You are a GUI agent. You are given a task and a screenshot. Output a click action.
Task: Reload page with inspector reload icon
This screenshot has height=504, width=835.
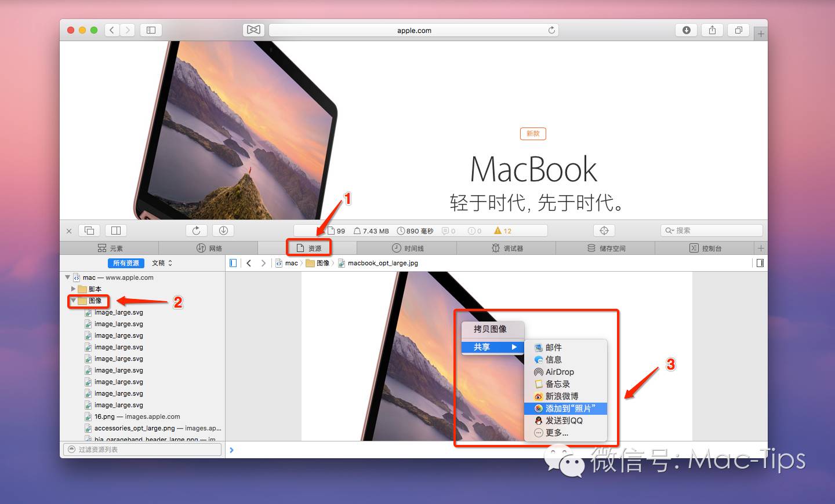coord(196,231)
